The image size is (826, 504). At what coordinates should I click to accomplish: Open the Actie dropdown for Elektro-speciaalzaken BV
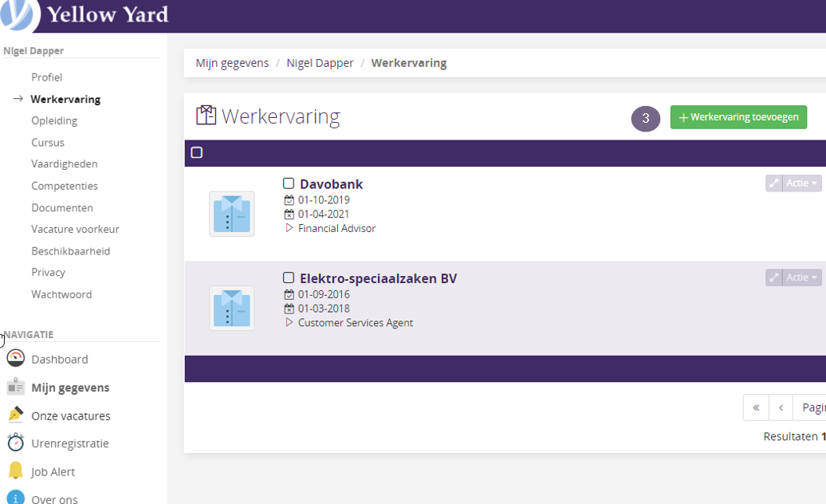point(802,278)
